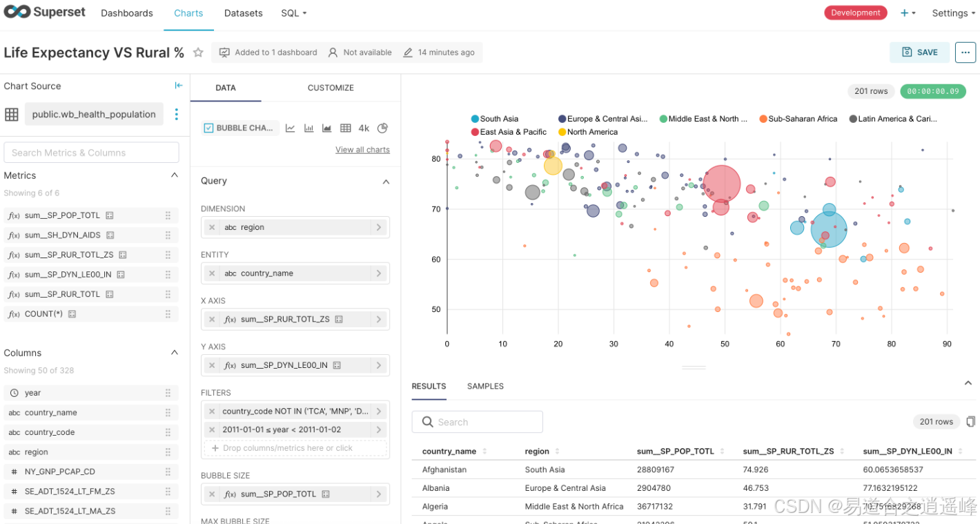Click the dataset table grid icon

coord(12,115)
